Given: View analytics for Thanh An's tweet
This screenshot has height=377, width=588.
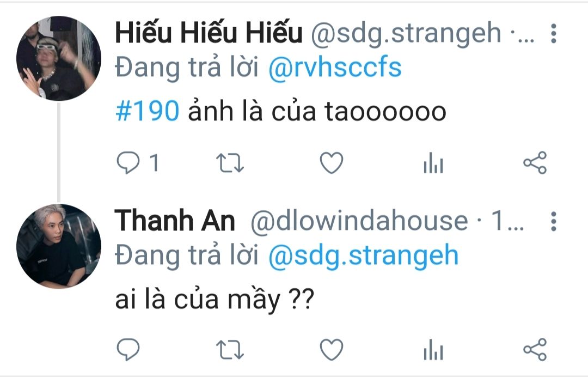Looking at the screenshot, I should tap(433, 350).
